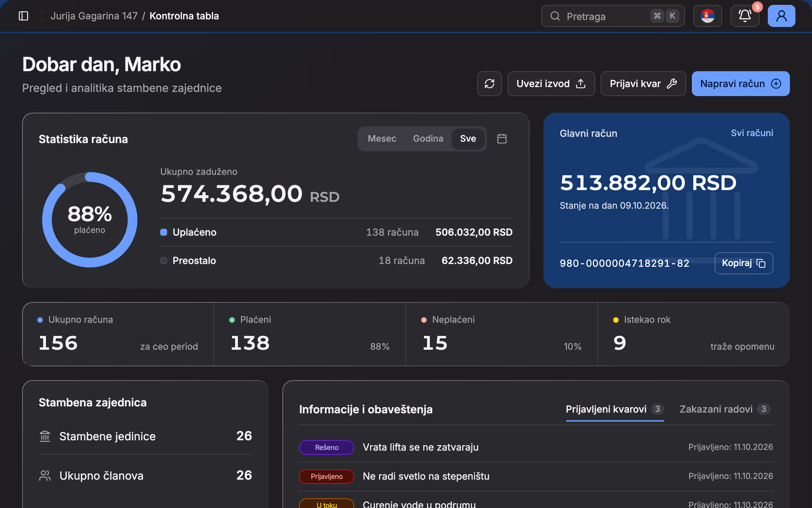Screen dimensions: 812x508
Task: Click account number 980-0000004718291-82
Action: (x=624, y=263)
